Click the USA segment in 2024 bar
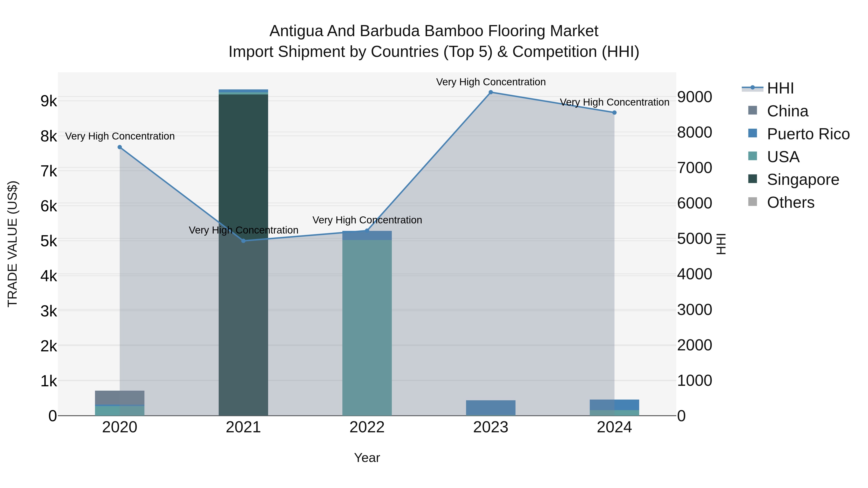Screen dimensions: 868x488 [614, 413]
